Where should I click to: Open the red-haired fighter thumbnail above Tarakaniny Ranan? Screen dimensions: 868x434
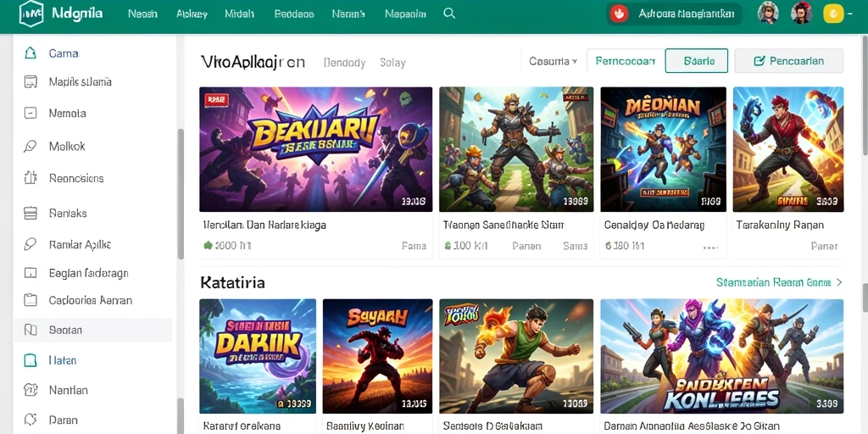tap(788, 149)
